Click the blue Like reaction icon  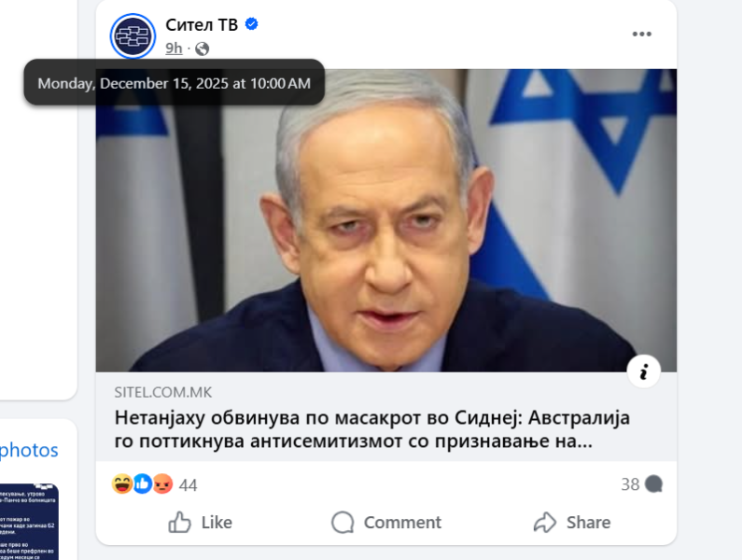tap(143, 483)
